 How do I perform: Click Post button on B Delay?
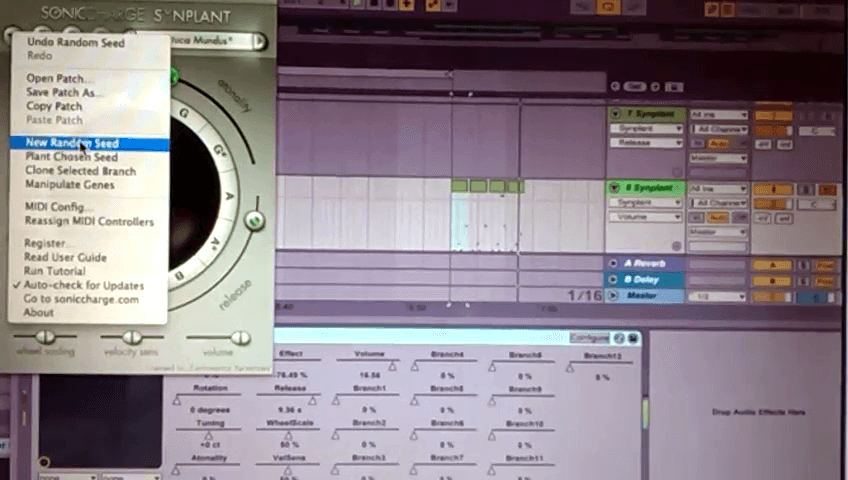(825, 281)
